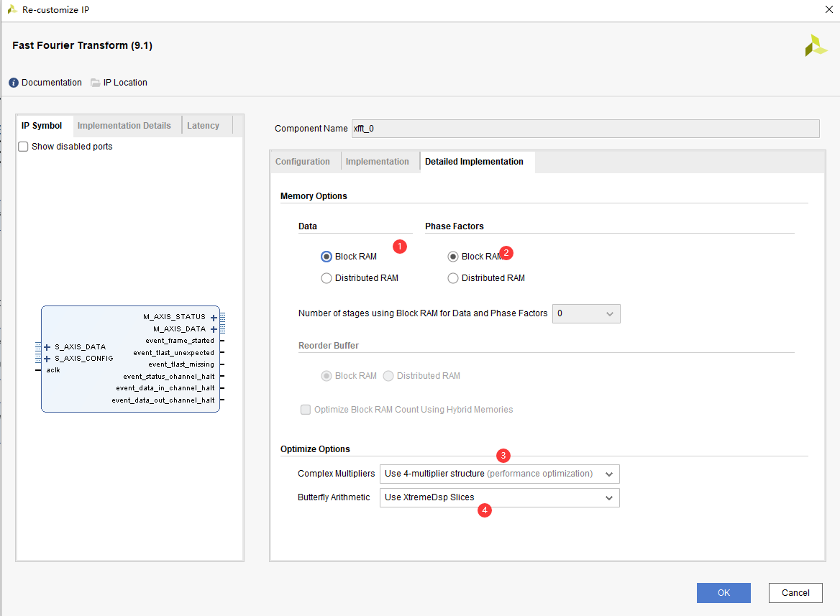Open the Block RAM stages count dropdown
This screenshot has height=616, width=840.
click(x=586, y=313)
